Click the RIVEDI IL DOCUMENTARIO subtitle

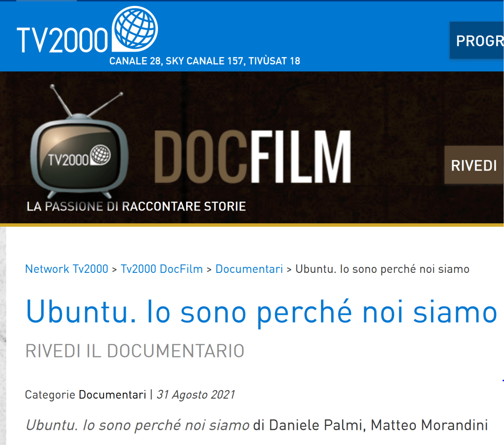pos(134,351)
